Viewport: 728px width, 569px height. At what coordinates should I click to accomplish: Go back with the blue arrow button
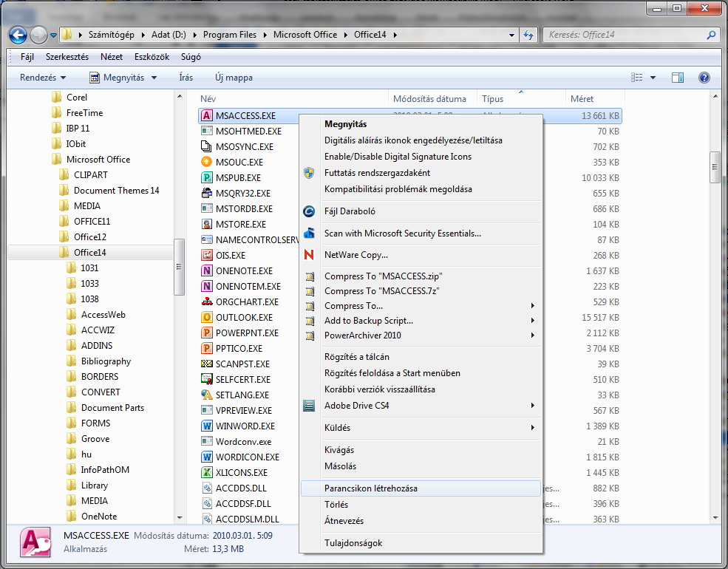[x=18, y=35]
